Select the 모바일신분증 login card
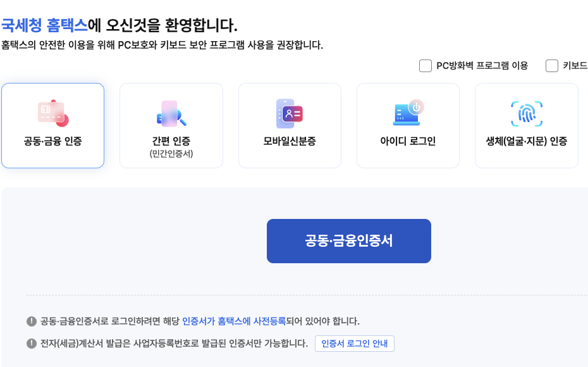Screen dimensions: 588x367 (290, 125)
